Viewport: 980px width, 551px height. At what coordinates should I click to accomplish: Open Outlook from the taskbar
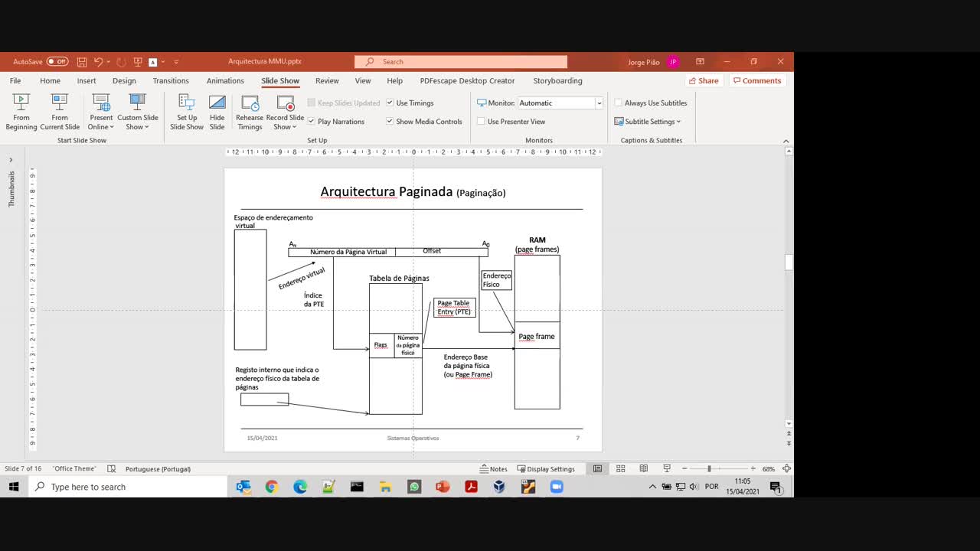(x=243, y=487)
